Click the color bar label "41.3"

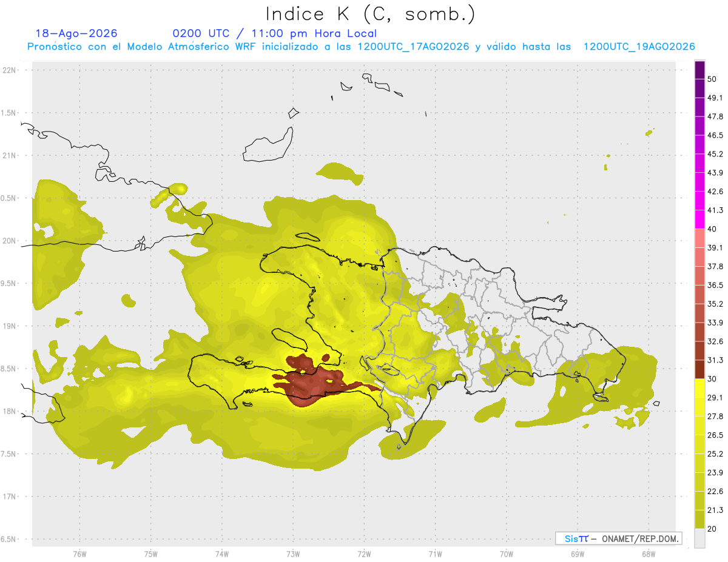[715, 210]
